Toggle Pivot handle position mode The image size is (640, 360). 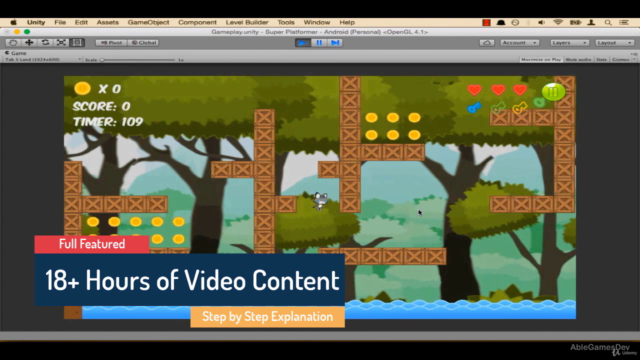(x=111, y=42)
